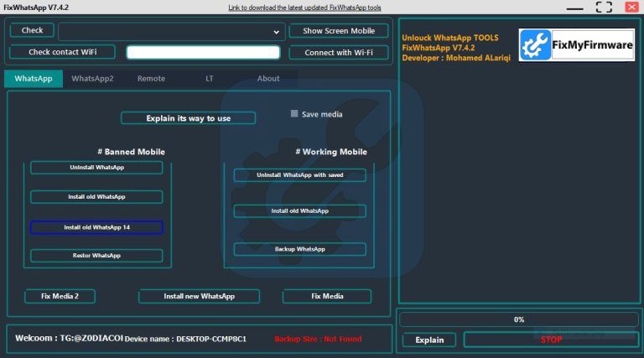Enable the Save media checkbox

[294, 114]
